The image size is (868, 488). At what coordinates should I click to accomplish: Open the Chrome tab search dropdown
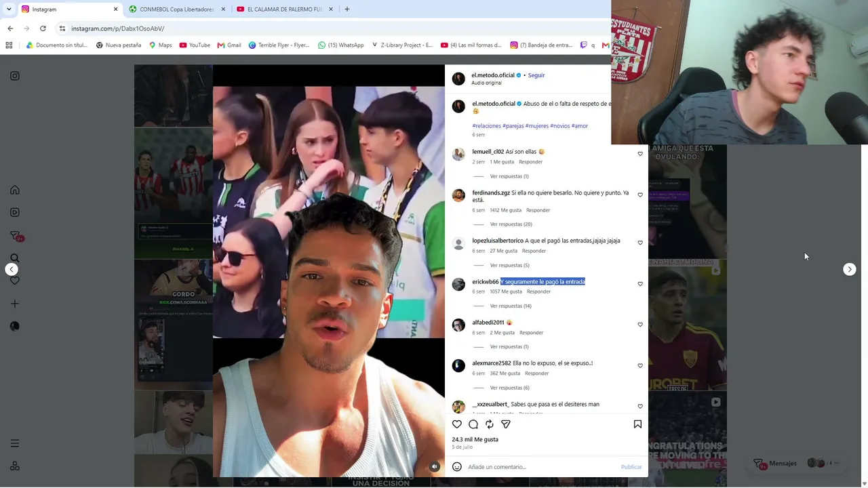click(x=9, y=9)
